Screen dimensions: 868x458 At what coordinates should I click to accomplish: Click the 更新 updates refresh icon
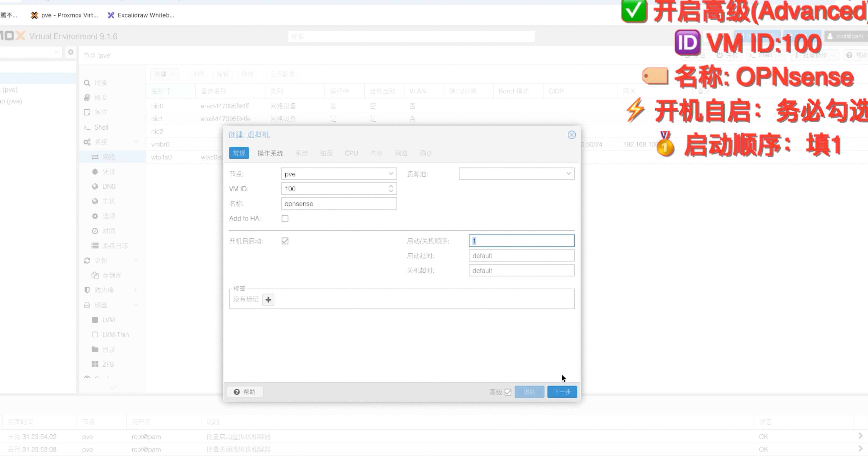coord(87,261)
